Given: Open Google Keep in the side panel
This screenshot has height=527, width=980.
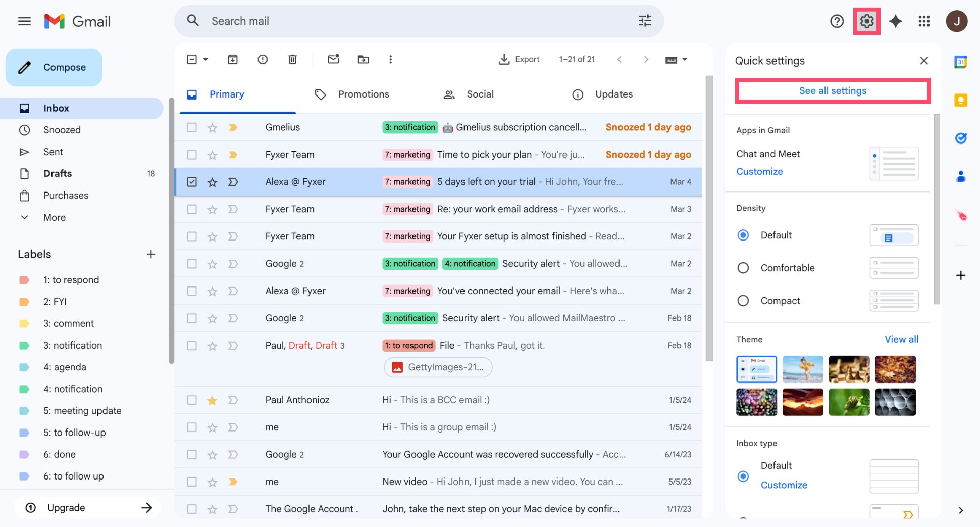Looking at the screenshot, I should click(x=960, y=100).
